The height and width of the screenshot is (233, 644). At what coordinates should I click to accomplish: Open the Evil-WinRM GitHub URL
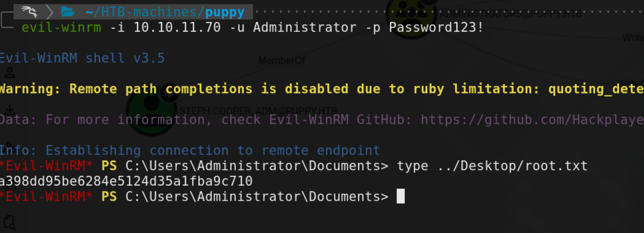(x=532, y=120)
